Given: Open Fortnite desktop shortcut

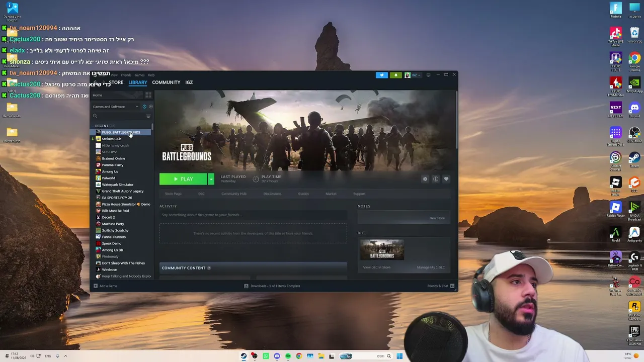Looking at the screenshot, I should tap(616, 10).
